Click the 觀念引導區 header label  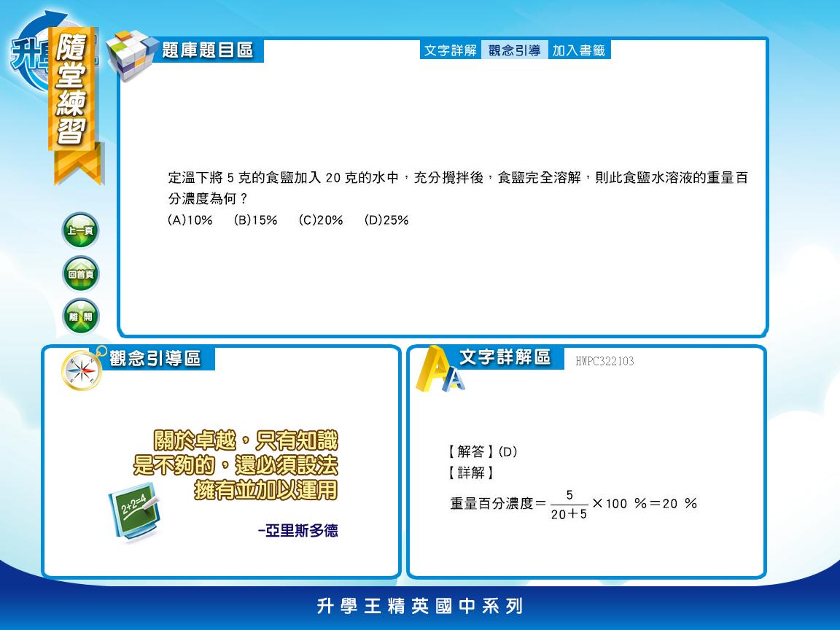pos(155,359)
